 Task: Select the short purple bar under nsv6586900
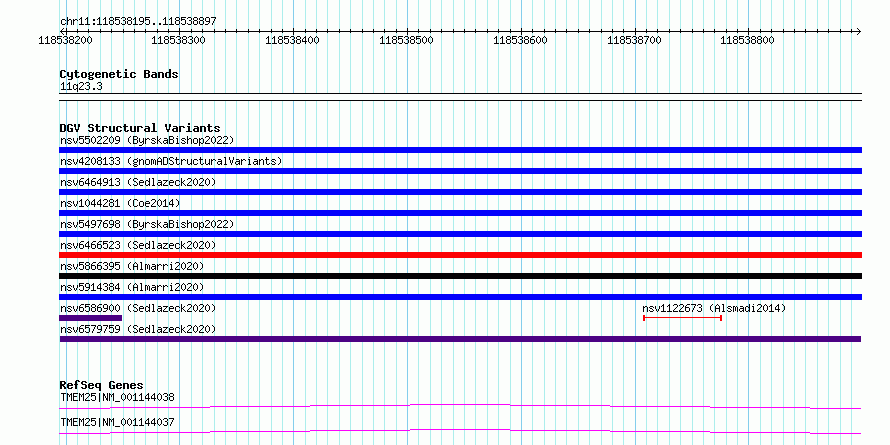tap(91, 318)
